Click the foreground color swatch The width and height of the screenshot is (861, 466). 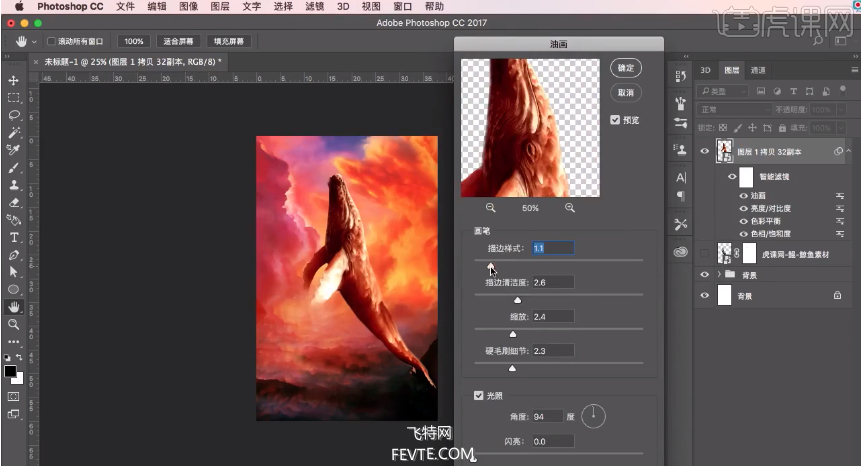pyautogui.click(x=10, y=371)
